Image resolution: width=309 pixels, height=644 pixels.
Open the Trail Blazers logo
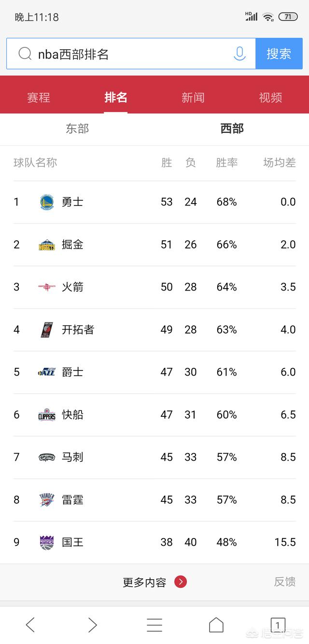47,330
